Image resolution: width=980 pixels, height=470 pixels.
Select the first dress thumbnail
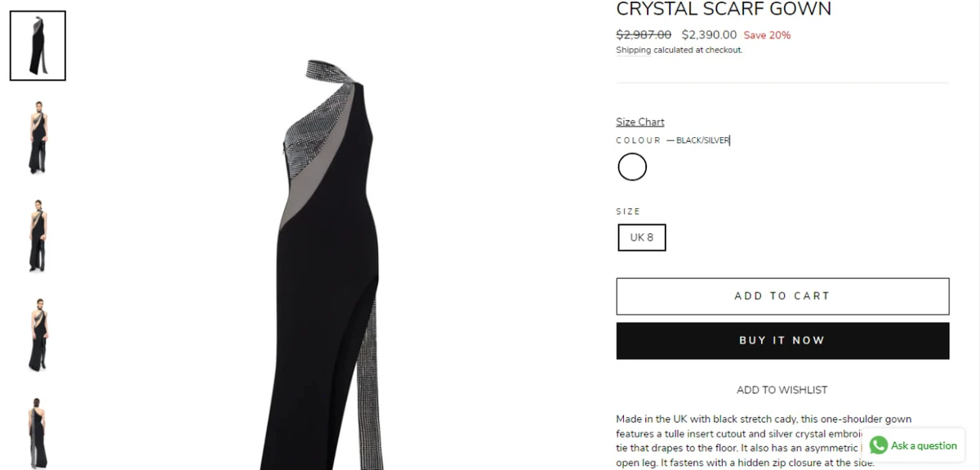click(x=38, y=46)
